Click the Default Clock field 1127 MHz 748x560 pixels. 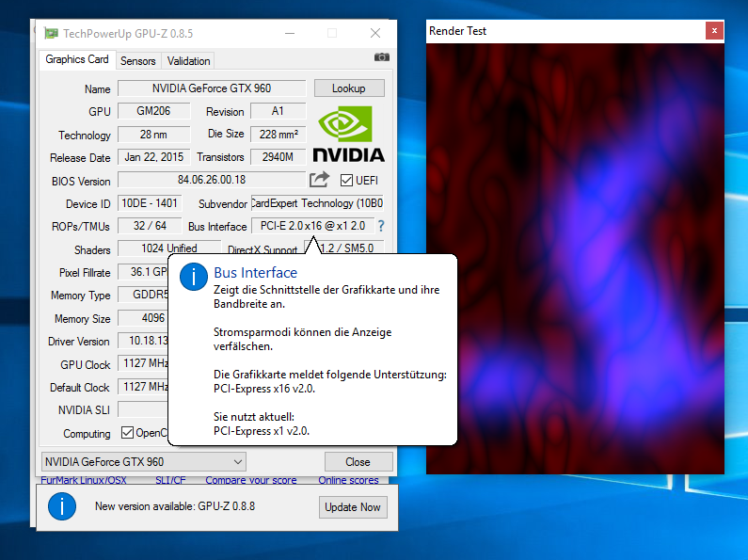point(143,387)
